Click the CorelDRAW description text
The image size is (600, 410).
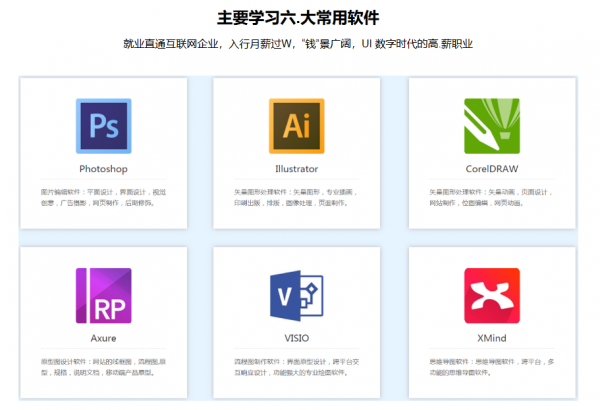click(x=491, y=196)
